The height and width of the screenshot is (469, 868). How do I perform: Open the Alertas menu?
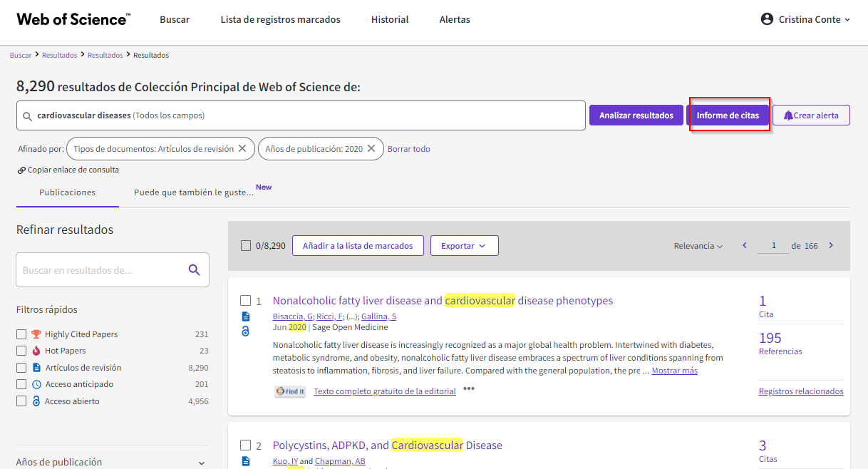(x=455, y=19)
